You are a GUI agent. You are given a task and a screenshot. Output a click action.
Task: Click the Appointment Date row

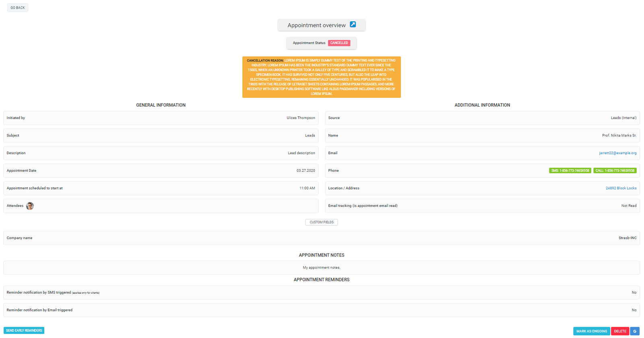pyautogui.click(x=161, y=171)
